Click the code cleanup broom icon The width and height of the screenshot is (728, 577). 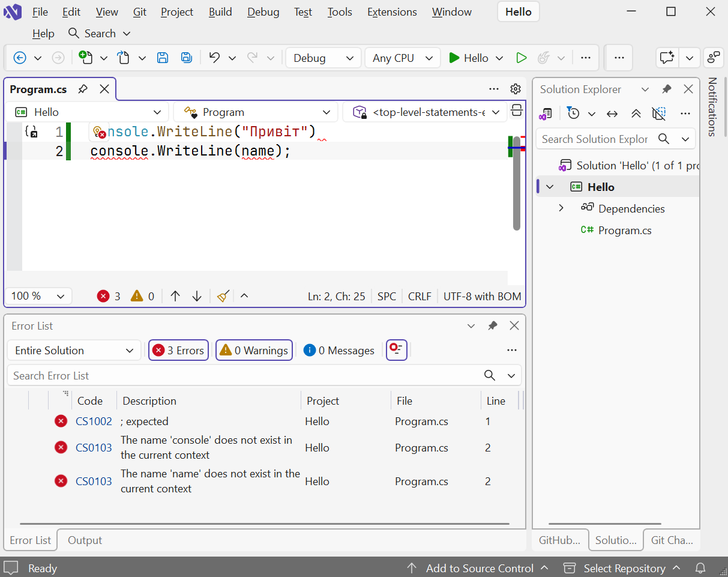(x=223, y=296)
